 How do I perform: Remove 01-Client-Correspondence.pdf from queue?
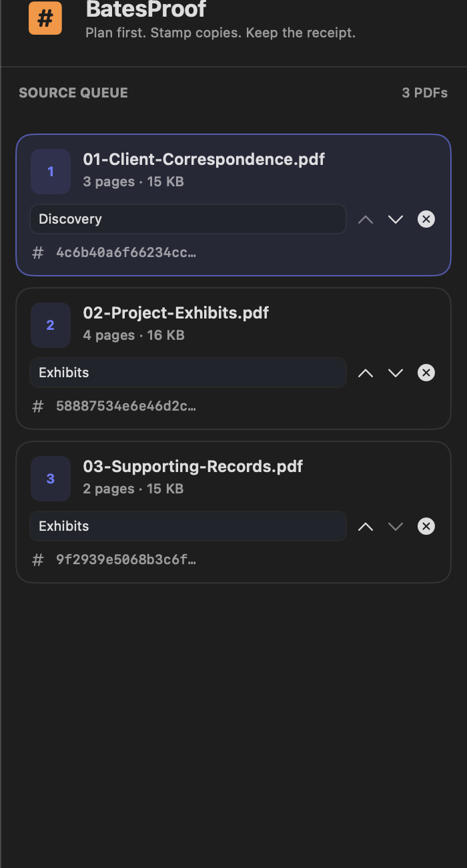pos(426,219)
